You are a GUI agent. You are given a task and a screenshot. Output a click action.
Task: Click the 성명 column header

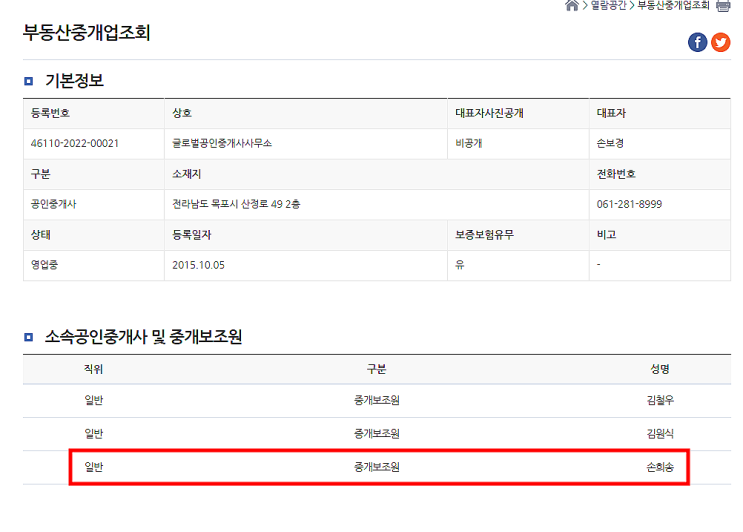[660, 369]
